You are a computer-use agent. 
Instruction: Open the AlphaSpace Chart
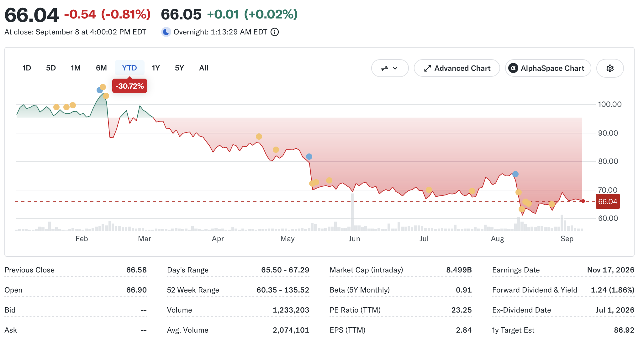tap(548, 68)
